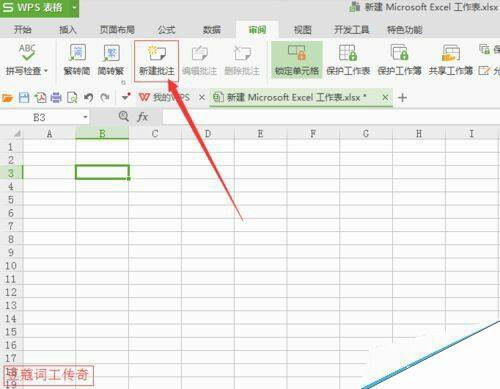Open the 页面布局 ribbon tab

click(x=117, y=30)
